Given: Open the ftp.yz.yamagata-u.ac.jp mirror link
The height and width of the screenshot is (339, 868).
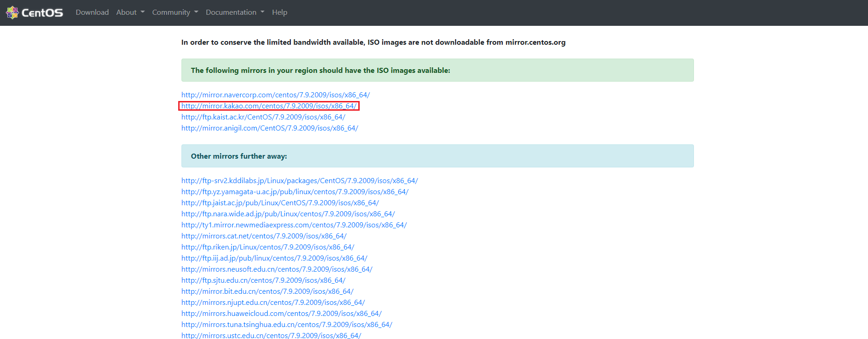Looking at the screenshot, I should coord(295,192).
